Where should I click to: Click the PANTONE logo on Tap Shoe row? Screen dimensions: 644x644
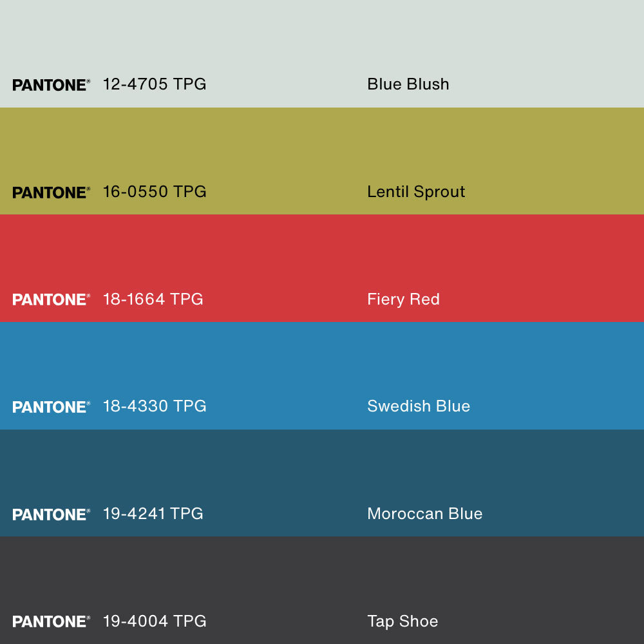point(51,621)
